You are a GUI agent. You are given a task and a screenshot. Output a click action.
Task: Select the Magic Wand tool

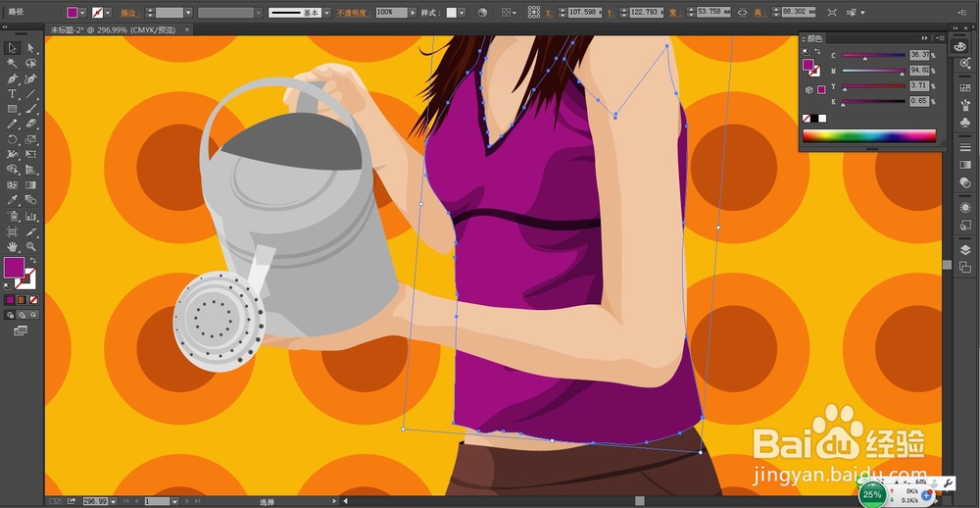tap(12, 63)
